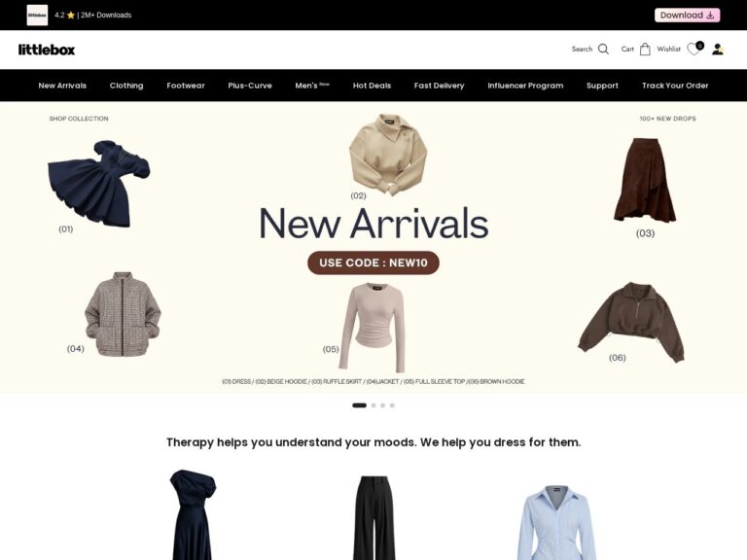Open the shopping cart bag icon
This screenshot has height=560, width=747.
[645, 49]
